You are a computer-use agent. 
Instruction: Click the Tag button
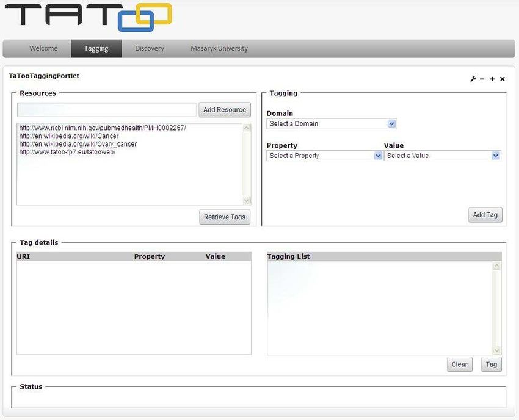tap(491, 364)
